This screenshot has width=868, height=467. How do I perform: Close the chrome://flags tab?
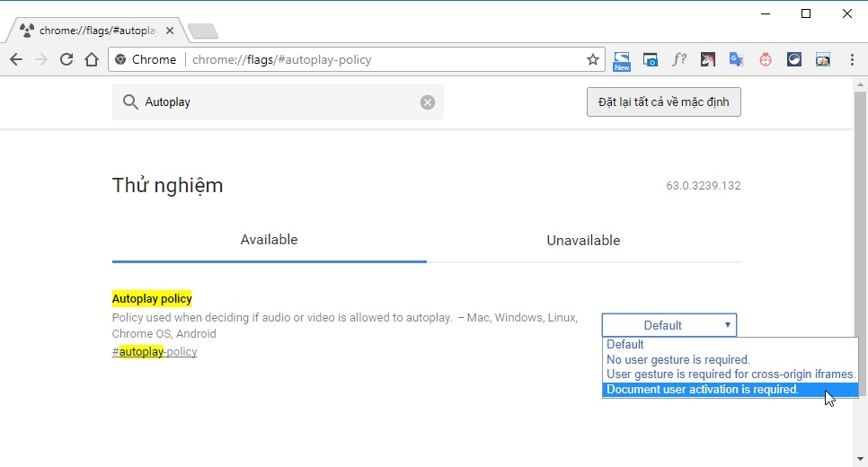coord(170,31)
